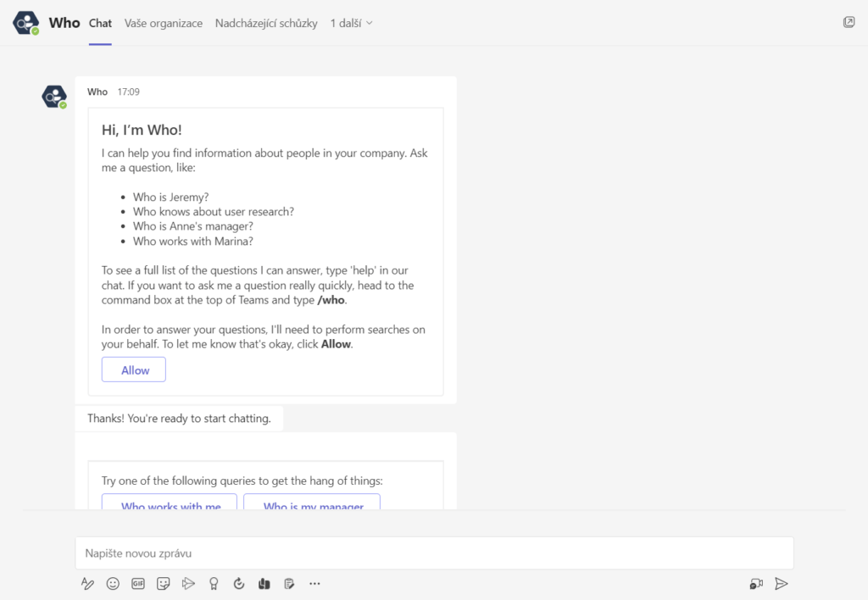This screenshot has width=868, height=600.
Task: Click the "Napište novou zprávu" message box
Action: [434, 553]
